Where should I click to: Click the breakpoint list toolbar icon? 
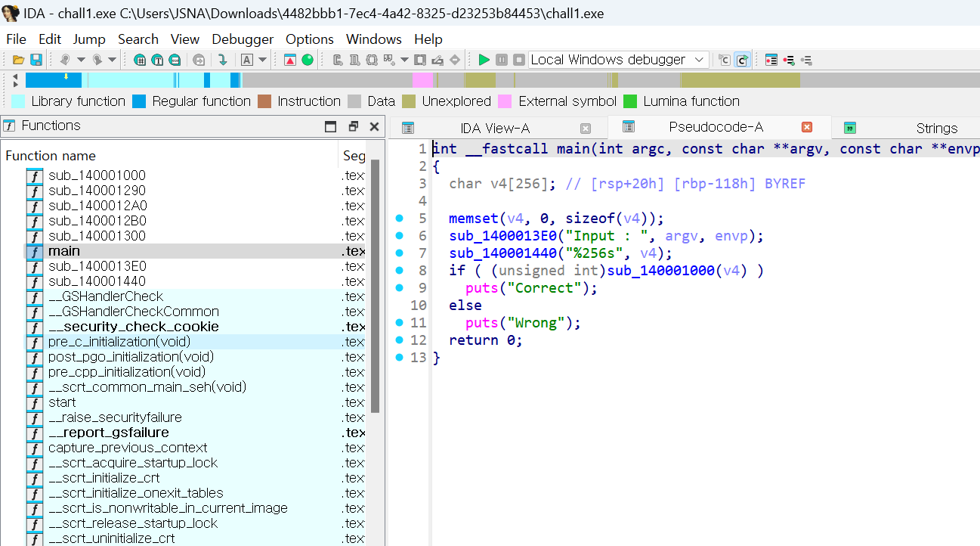point(771,60)
